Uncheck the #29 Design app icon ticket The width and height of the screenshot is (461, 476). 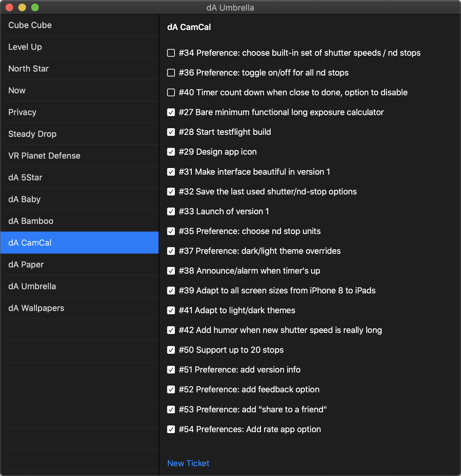click(171, 152)
